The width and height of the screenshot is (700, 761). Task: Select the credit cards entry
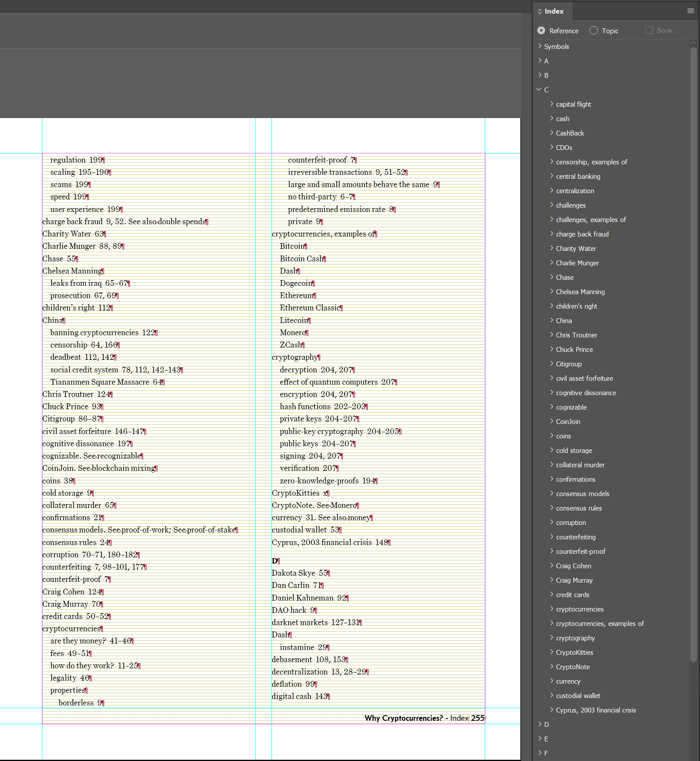tap(572, 595)
